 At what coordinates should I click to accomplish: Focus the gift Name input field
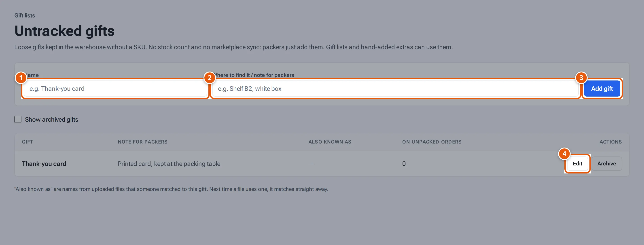115,89
